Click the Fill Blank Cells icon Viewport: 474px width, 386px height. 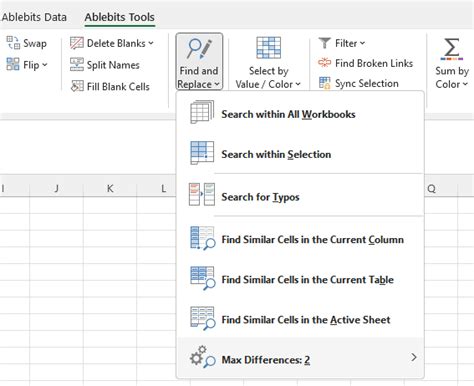click(77, 86)
